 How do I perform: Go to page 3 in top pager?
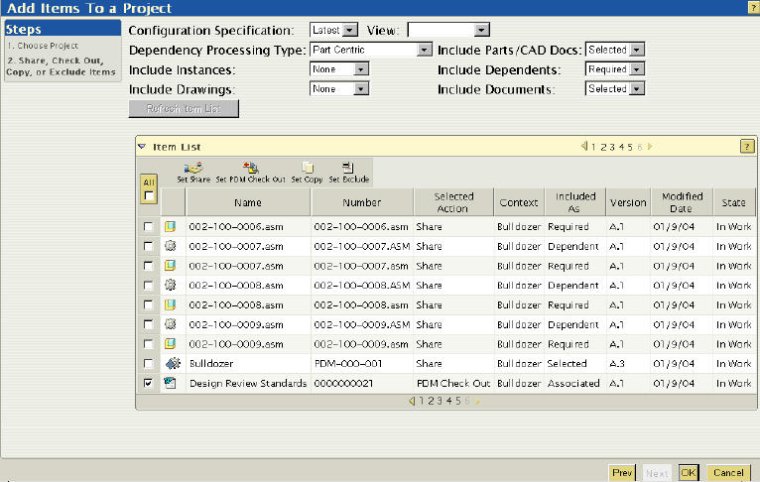[612, 147]
